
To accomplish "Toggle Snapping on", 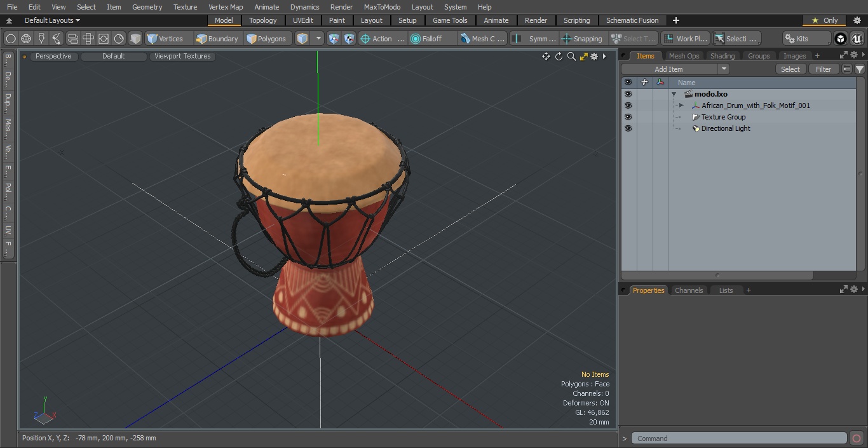I will (x=583, y=39).
